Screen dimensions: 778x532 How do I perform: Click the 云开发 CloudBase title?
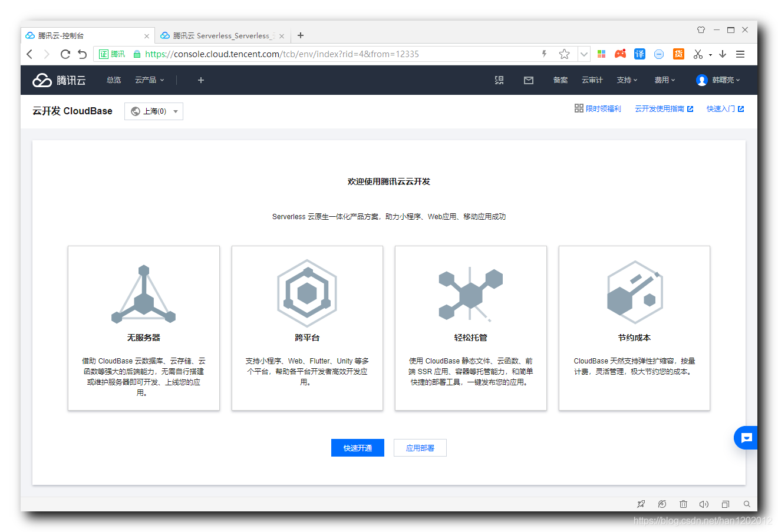point(72,111)
